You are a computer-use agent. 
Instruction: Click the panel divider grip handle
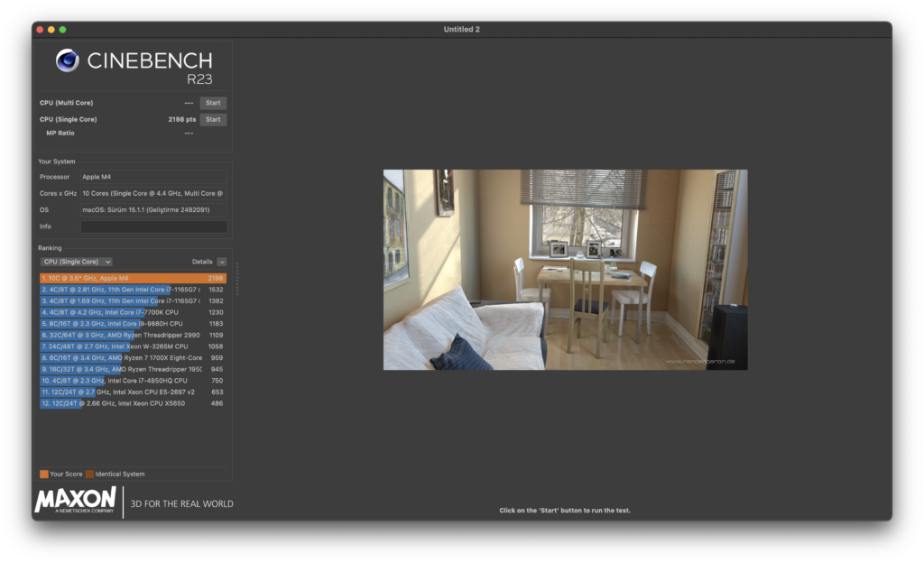(x=237, y=279)
